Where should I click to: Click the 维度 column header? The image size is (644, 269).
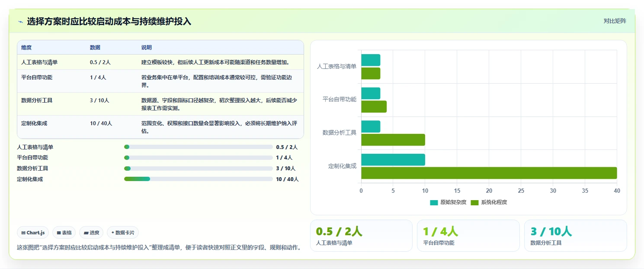pyautogui.click(x=26, y=48)
